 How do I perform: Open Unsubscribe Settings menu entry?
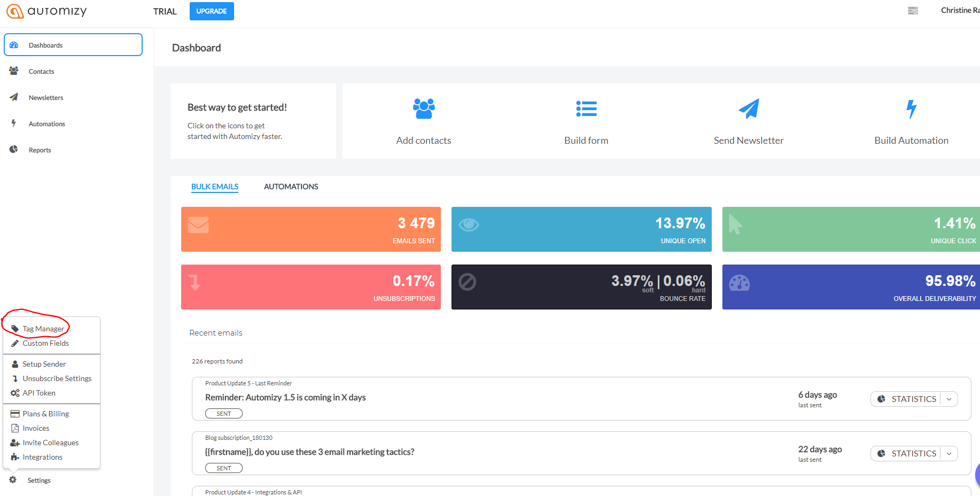click(x=57, y=378)
